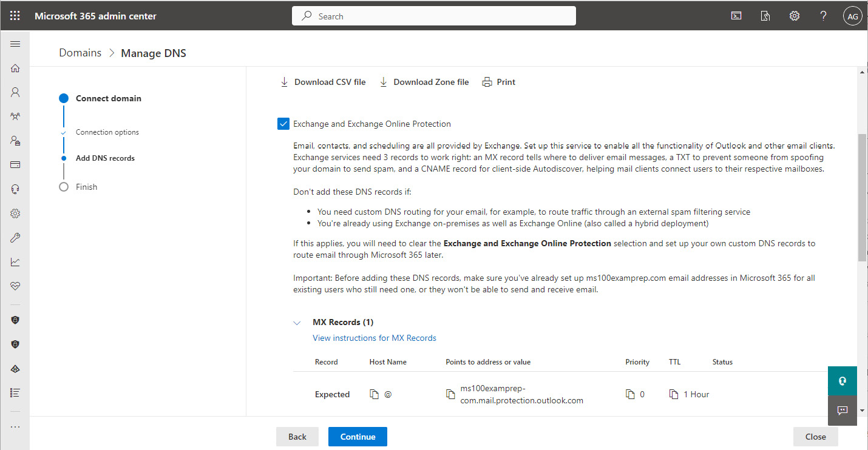
Task: Open Help question mark icon
Action: click(x=824, y=16)
